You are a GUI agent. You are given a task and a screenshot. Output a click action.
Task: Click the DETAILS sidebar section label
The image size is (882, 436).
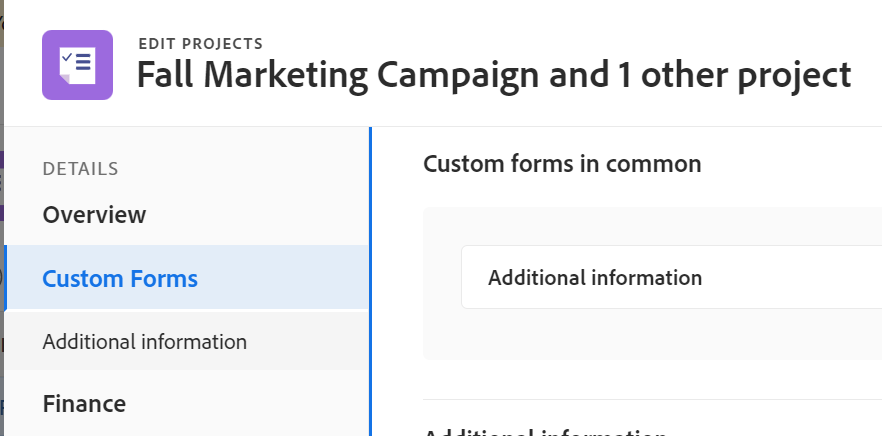click(80, 169)
